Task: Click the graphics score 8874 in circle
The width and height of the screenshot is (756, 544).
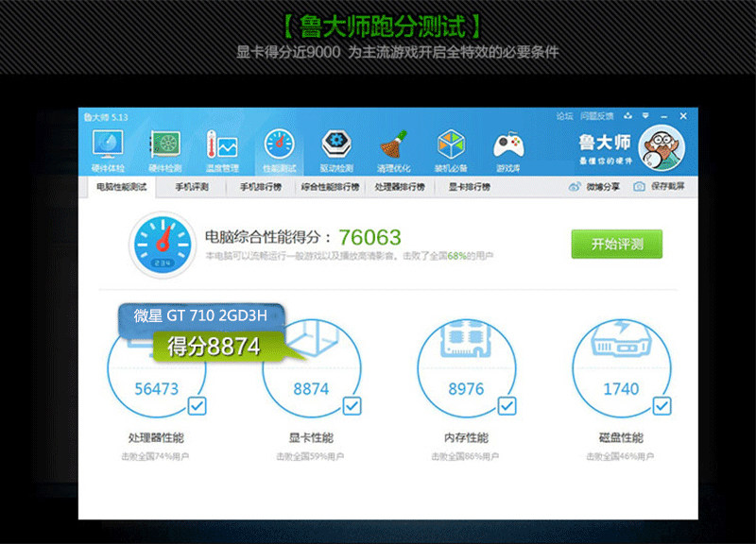Action: pyautogui.click(x=312, y=389)
